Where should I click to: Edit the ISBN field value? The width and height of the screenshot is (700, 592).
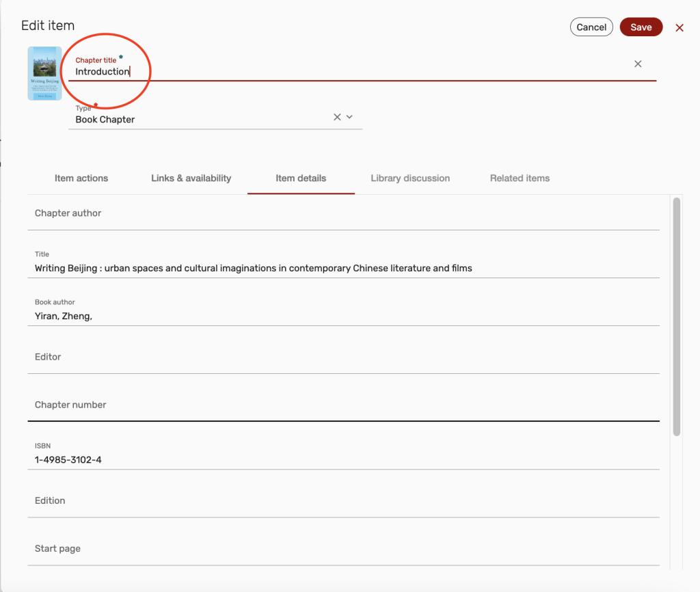pyautogui.click(x=342, y=460)
